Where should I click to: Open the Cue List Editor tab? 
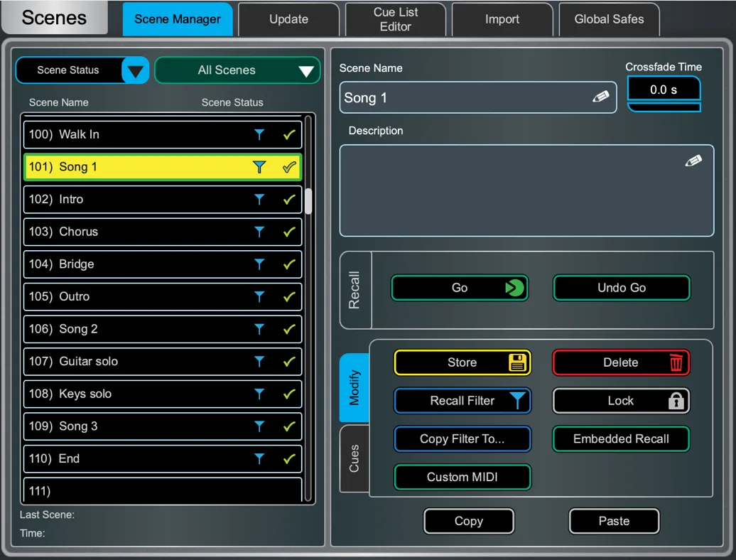pos(396,19)
